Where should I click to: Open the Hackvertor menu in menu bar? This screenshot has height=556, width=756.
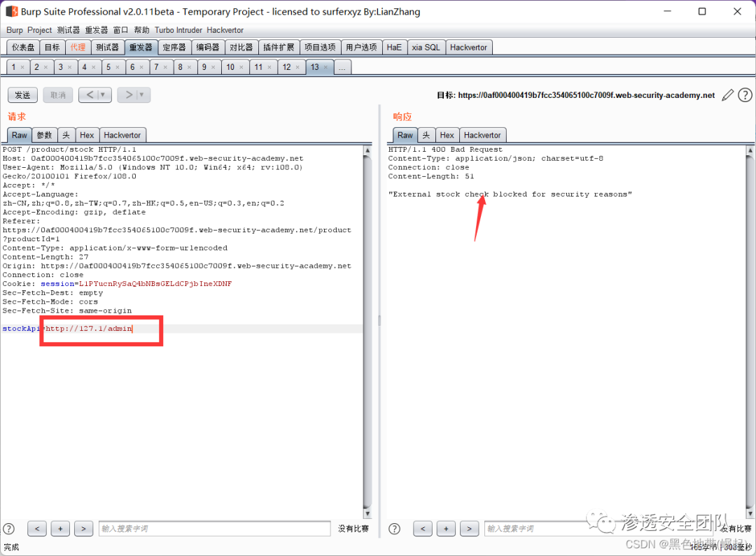pyautogui.click(x=225, y=30)
